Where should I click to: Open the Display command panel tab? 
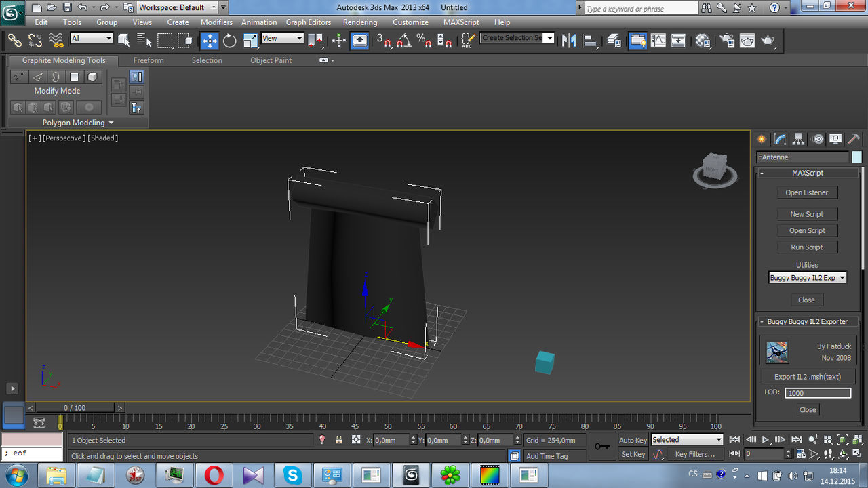pyautogui.click(x=835, y=139)
